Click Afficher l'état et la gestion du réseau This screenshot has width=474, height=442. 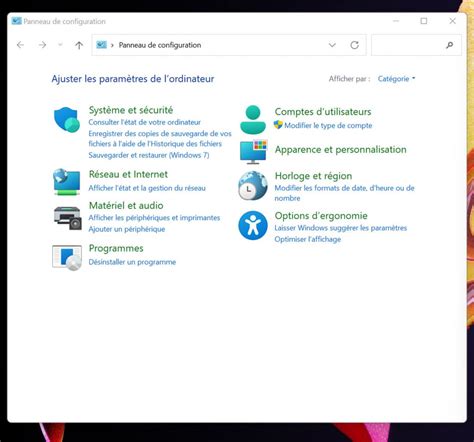pos(147,188)
